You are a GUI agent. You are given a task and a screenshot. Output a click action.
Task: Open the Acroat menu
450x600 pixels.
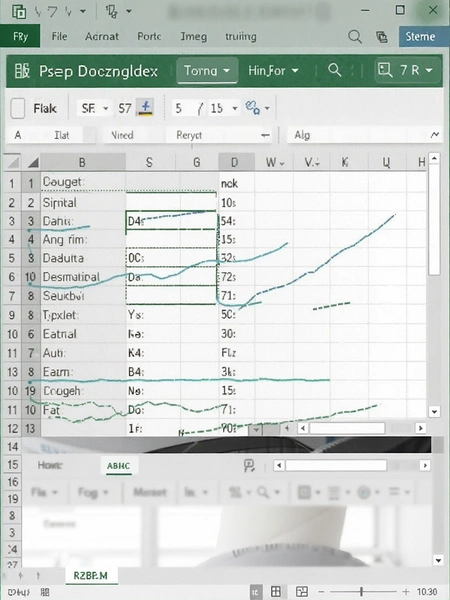point(102,36)
